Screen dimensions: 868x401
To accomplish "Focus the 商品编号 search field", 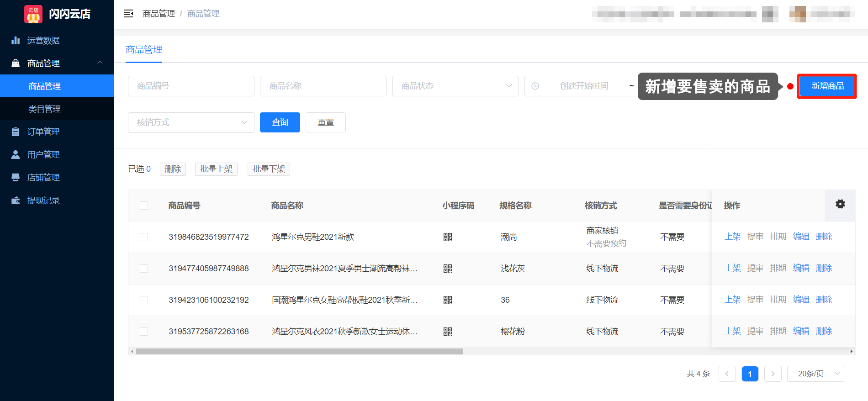I will pyautogui.click(x=191, y=86).
